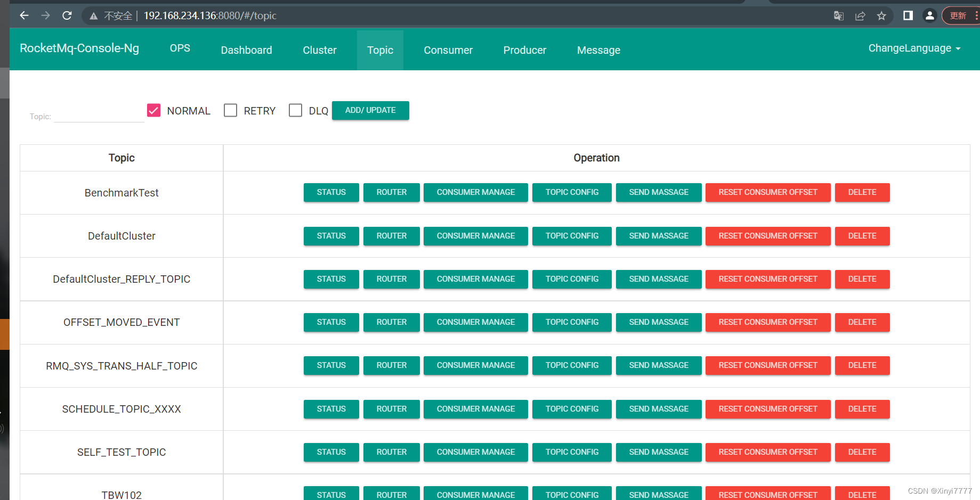Delete the BenchmarkTest topic
This screenshot has height=500, width=980.
pyautogui.click(x=862, y=192)
